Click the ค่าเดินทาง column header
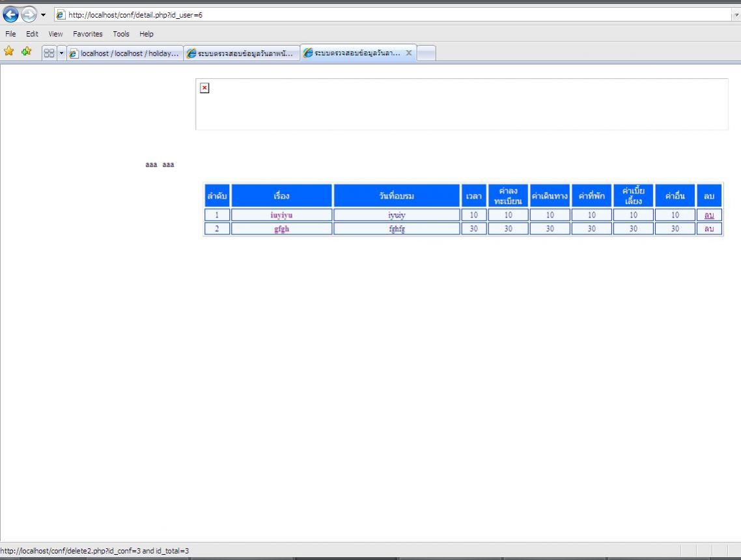The height and width of the screenshot is (560, 741). [x=550, y=195]
